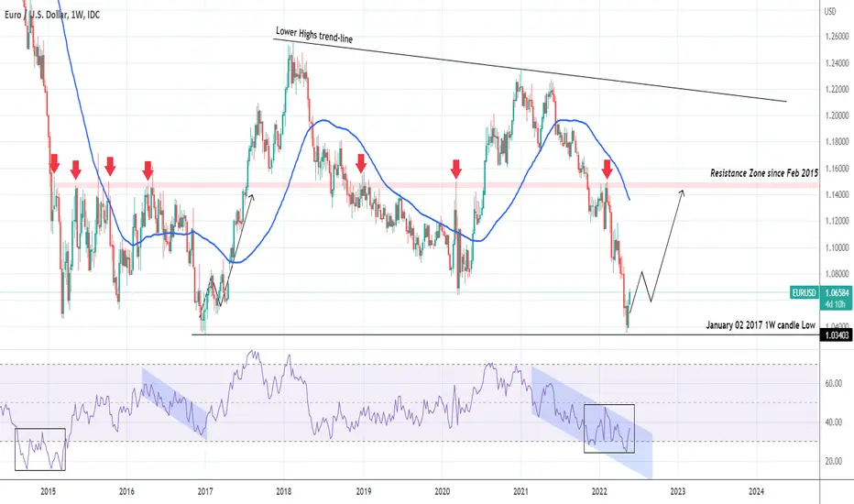This screenshot has height=504, width=854.
Task: Click the 2015 label on time axis
Action: [x=48, y=492]
